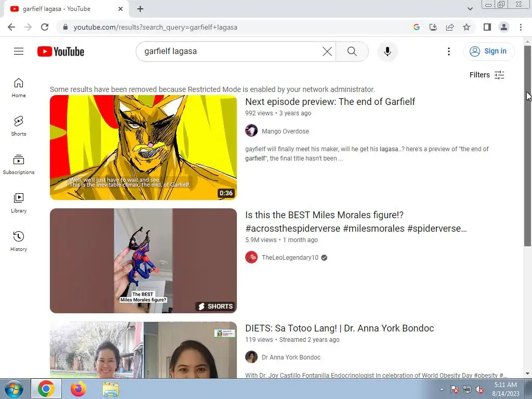This screenshot has width=532, height=399.
Task: Open 'DIETS: Sa Totoo Lang!' video title
Action: point(340,328)
